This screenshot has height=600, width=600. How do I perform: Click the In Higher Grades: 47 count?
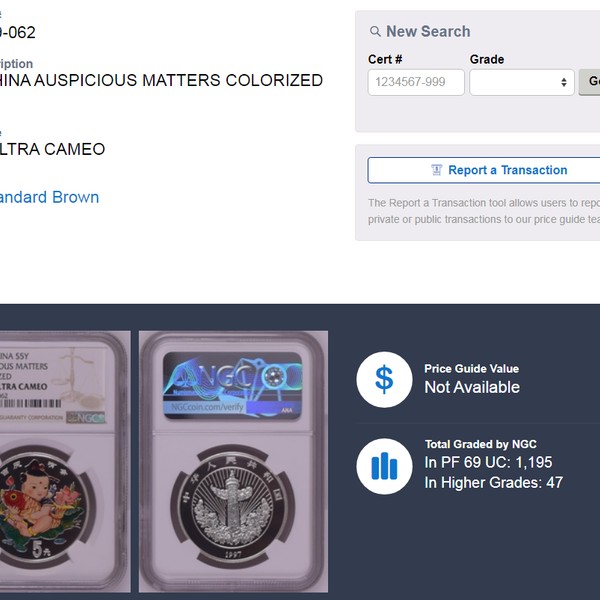[x=494, y=483]
